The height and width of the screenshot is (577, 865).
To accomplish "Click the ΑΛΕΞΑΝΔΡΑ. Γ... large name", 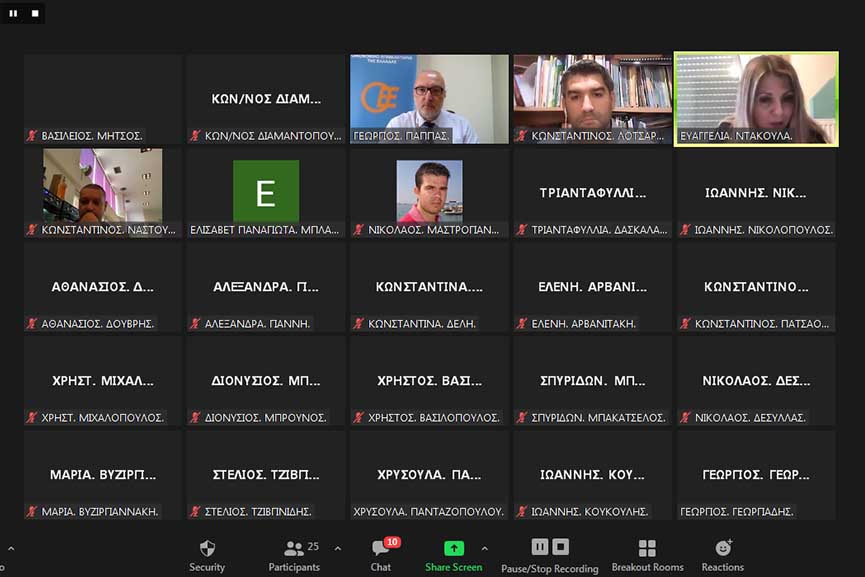I will tap(266, 287).
